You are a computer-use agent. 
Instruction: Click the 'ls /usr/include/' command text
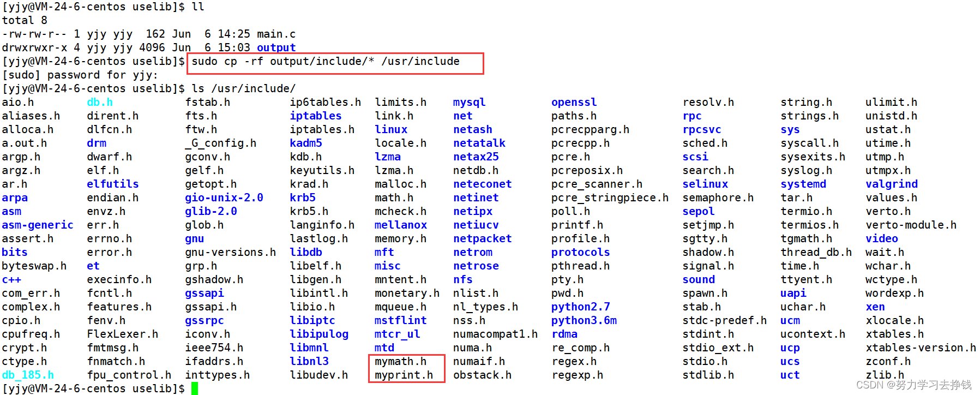pos(244,89)
